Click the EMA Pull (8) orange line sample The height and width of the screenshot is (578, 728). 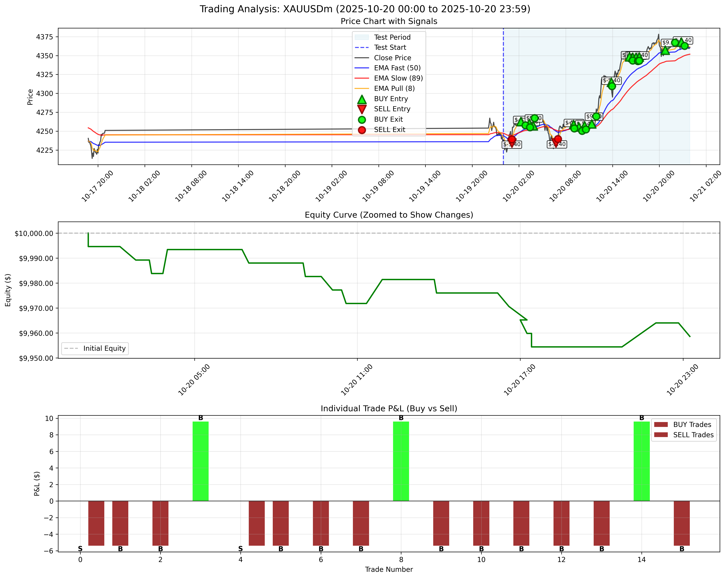[x=362, y=88]
